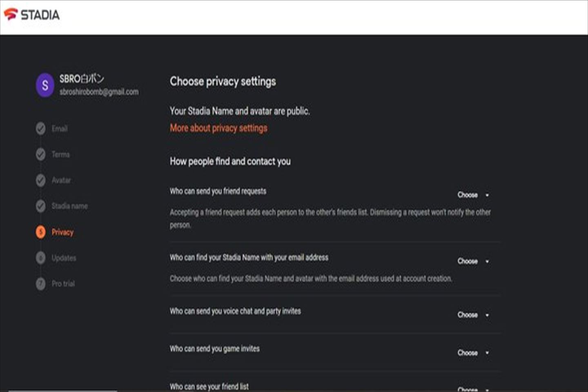
Task: Click the 'How people find and contact you' heading
Action: tap(230, 161)
